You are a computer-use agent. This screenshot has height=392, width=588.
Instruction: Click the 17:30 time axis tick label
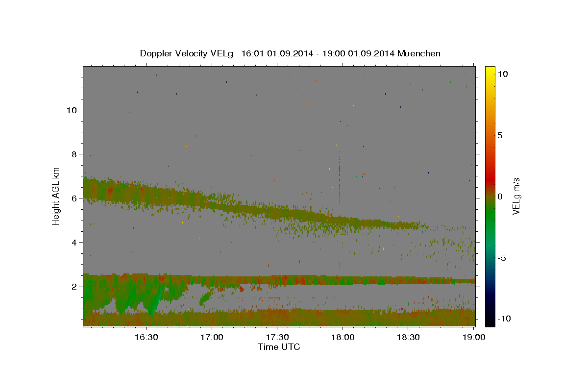pos(277,338)
